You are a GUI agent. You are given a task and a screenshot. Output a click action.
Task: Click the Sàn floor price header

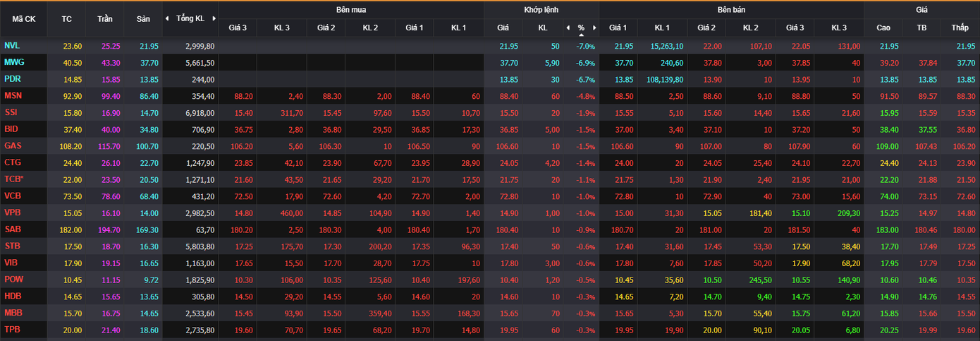[x=143, y=19]
